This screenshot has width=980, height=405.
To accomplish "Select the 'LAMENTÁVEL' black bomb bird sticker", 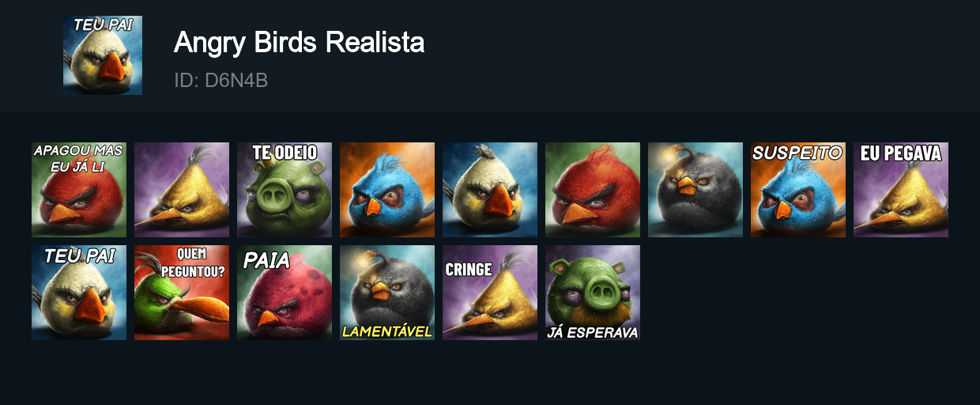I will [x=387, y=293].
